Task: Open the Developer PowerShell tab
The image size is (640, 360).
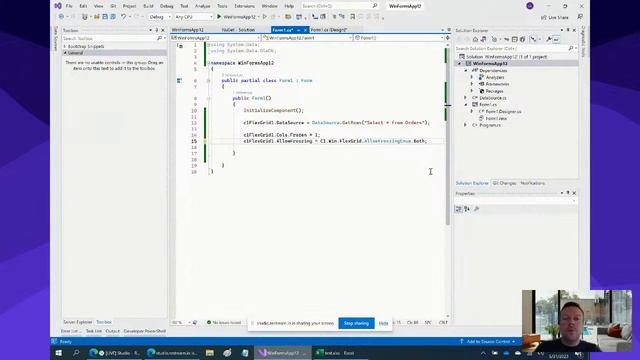Action: point(144,331)
